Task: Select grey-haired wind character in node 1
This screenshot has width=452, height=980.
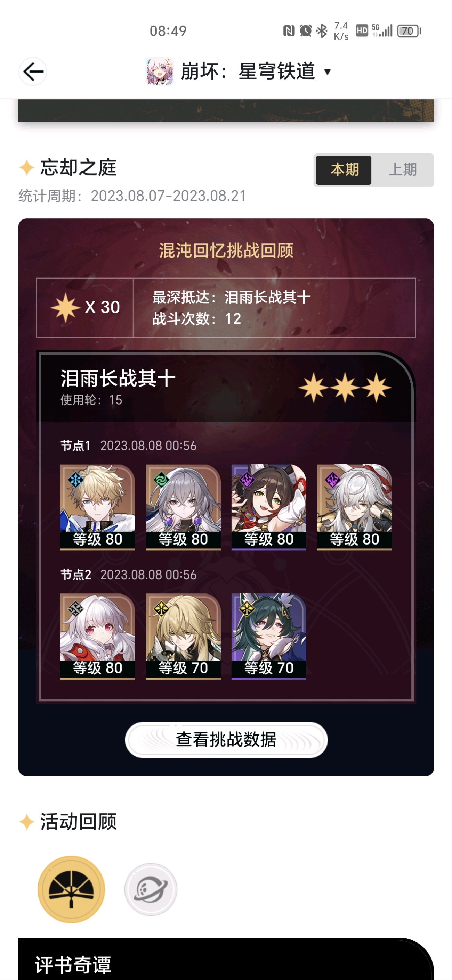Action: click(183, 507)
